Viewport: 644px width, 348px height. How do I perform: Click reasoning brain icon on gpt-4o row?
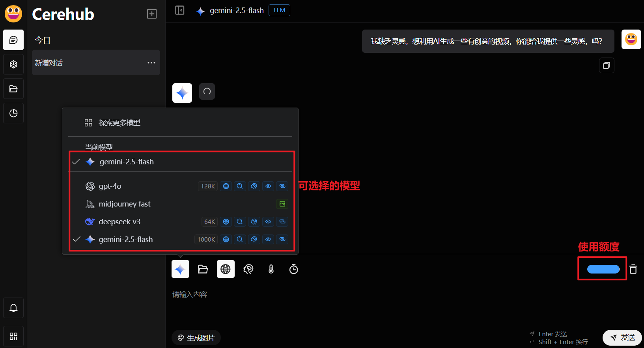[254, 186]
